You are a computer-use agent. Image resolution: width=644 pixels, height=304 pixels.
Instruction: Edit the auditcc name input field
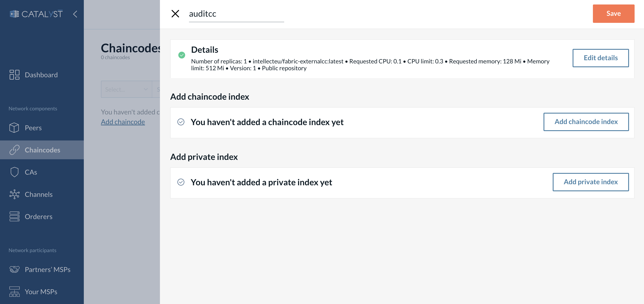236,14
